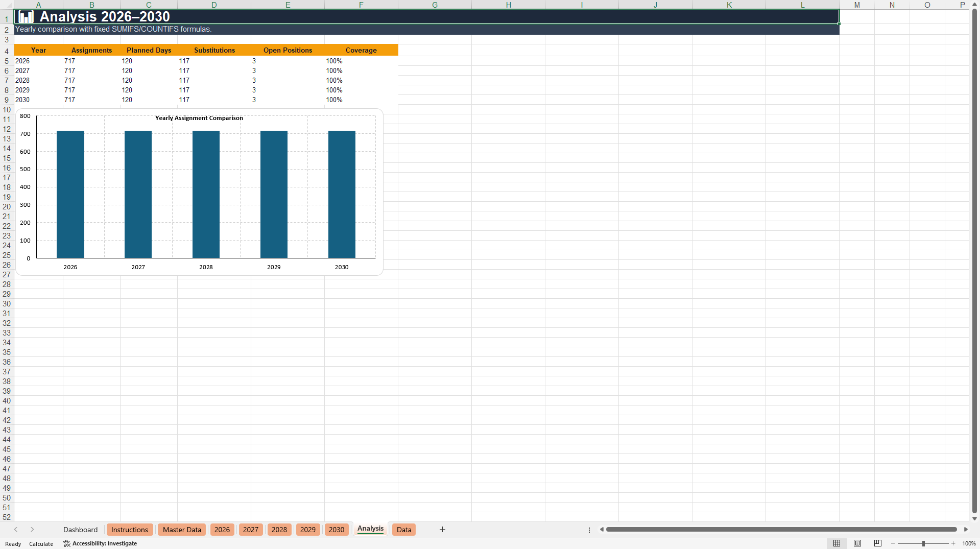Select column D header
The width and height of the screenshot is (980, 549).
coord(214,5)
